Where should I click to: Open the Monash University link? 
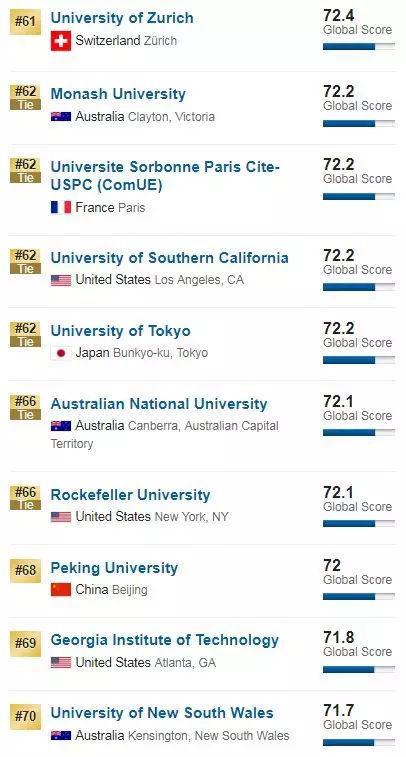point(118,94)
